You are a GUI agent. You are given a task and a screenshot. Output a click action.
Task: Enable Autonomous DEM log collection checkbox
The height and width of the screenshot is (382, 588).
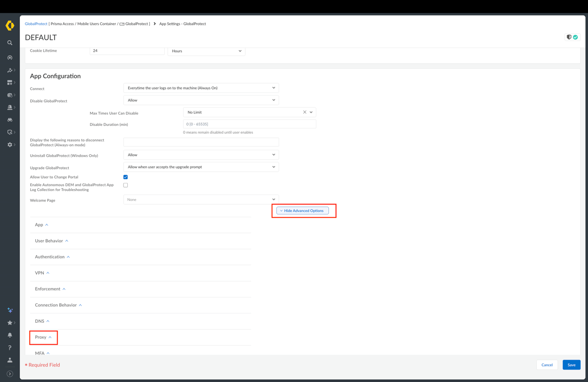[126, 185]
